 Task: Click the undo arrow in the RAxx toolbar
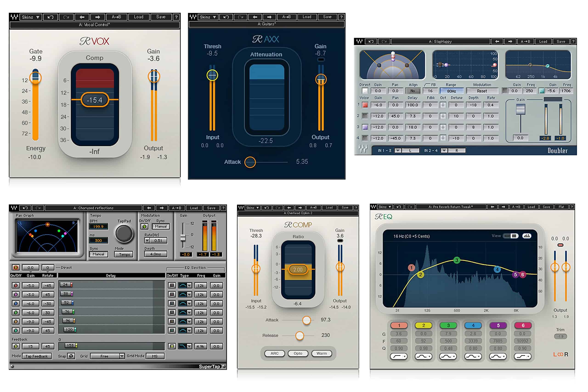226,17
